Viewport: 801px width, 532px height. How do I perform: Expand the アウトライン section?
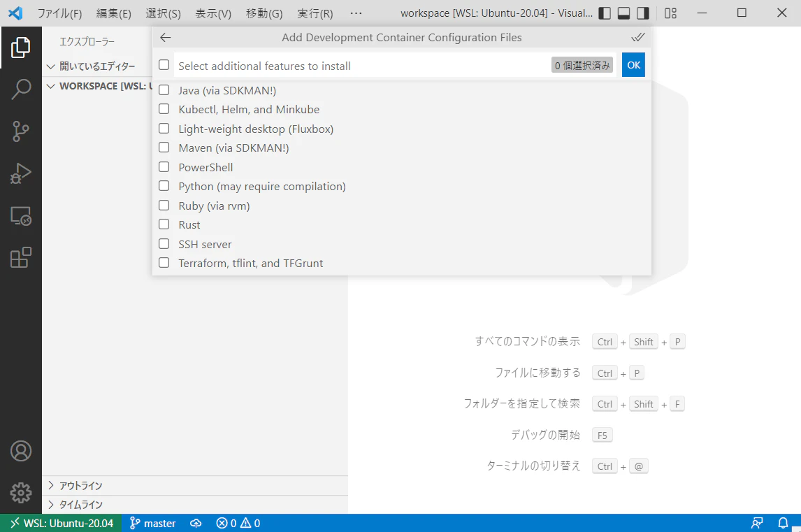194,485
